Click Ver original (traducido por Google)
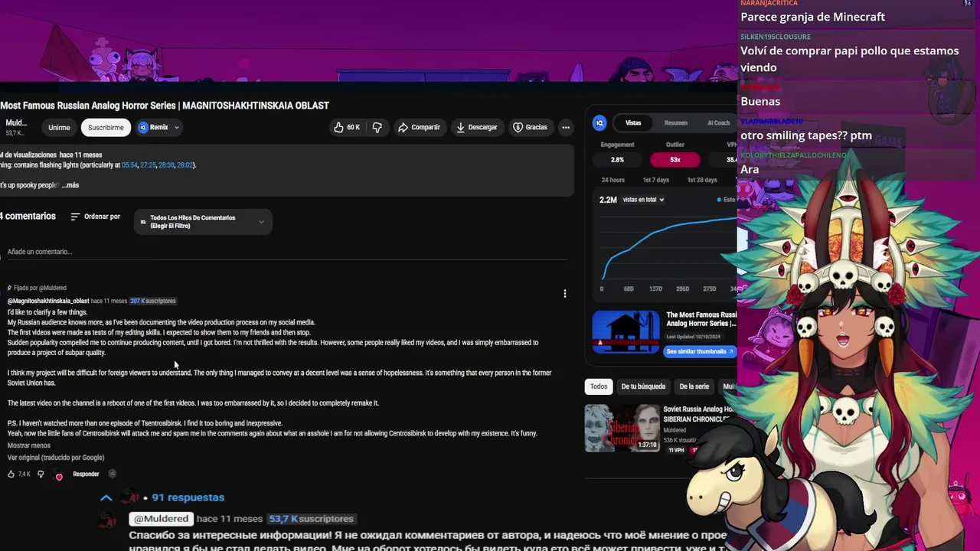The image size is (980, 551). click(56, 458)
